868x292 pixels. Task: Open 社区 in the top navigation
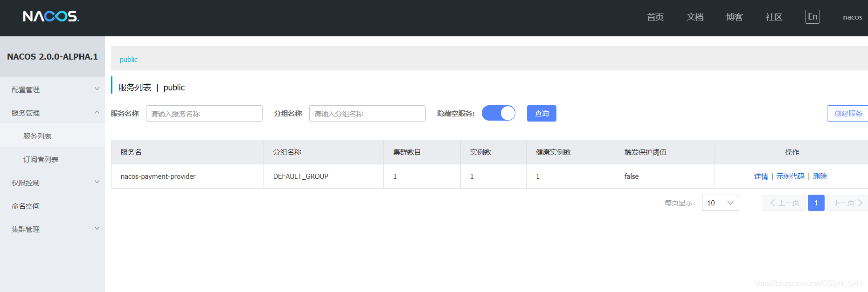tap(774, 17)
